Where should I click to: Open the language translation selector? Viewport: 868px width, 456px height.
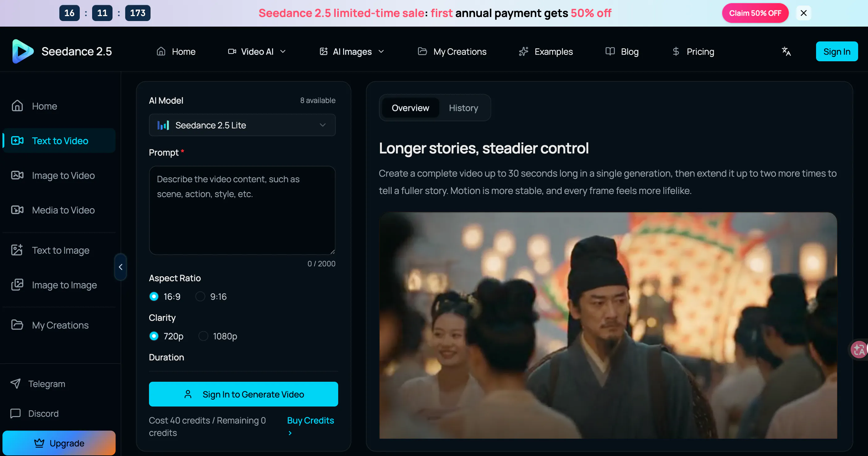tap(786, 51)
